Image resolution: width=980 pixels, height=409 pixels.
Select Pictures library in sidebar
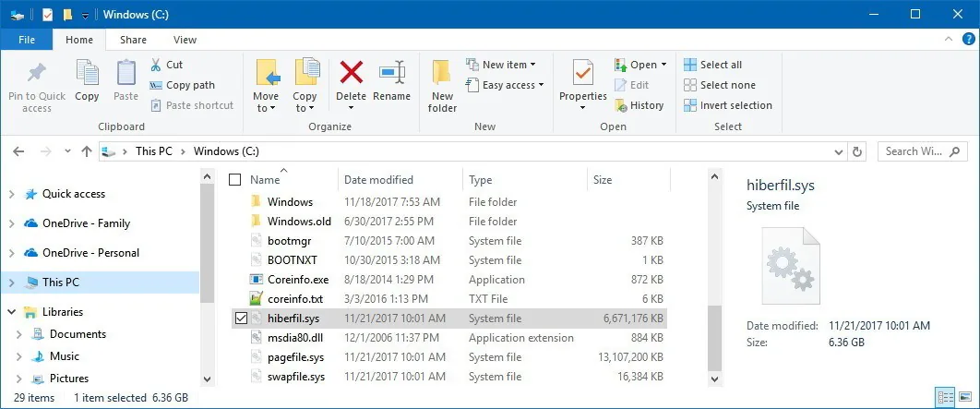(x=69, y=379)
